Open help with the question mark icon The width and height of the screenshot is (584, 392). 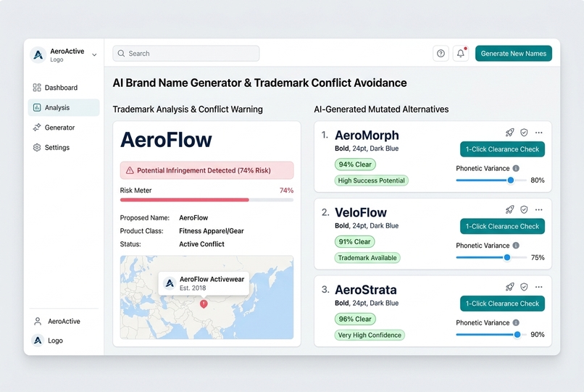[441, 54]
